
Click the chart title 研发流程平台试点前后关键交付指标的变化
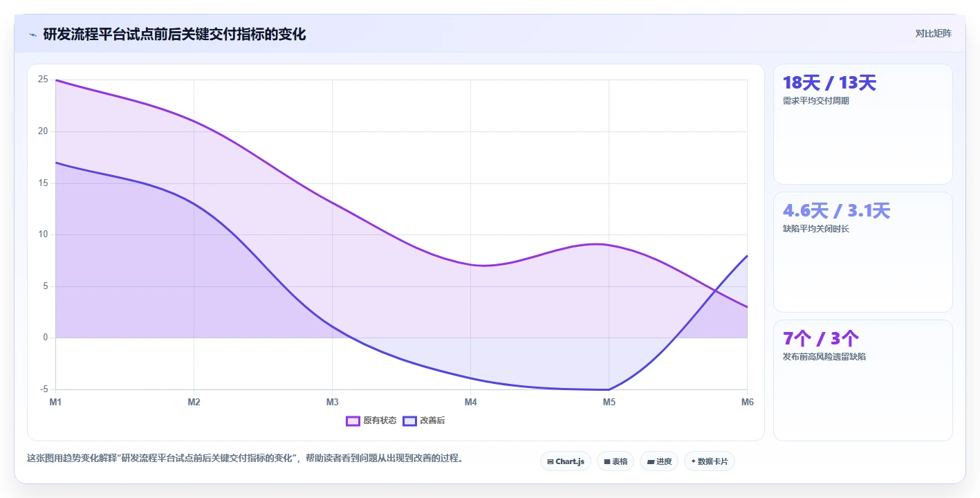click(174, 34)
